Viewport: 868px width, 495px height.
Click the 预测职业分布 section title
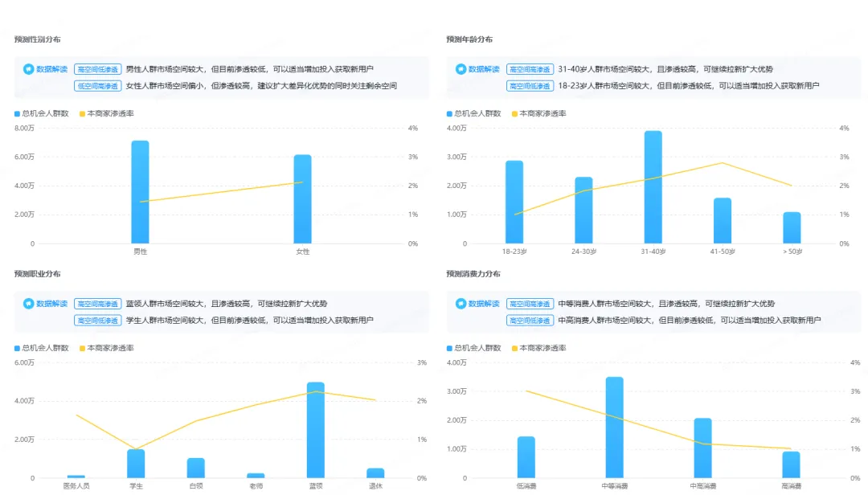pyautogui.click(x=38, y=273)
